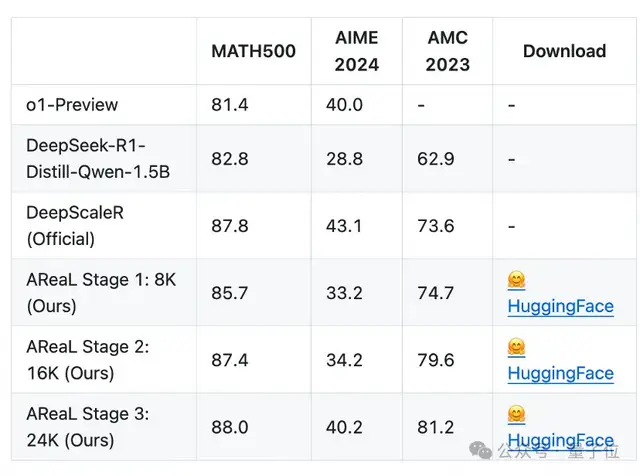Click the MATH500 column header
Image resolution: width=640 pixels, height=476 pixels.
tap(253, 51)
